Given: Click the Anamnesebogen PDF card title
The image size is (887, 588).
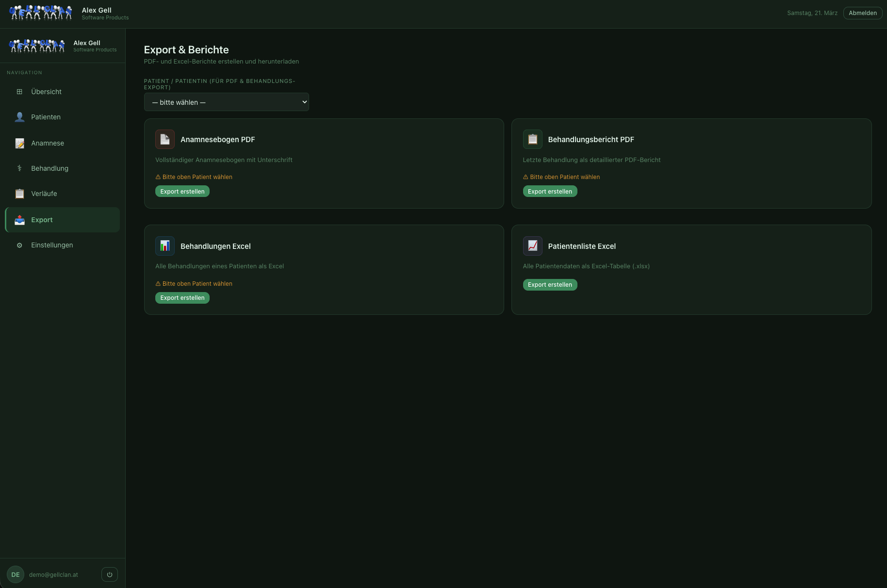Looking at the screenshot, I should pos(217,139).
